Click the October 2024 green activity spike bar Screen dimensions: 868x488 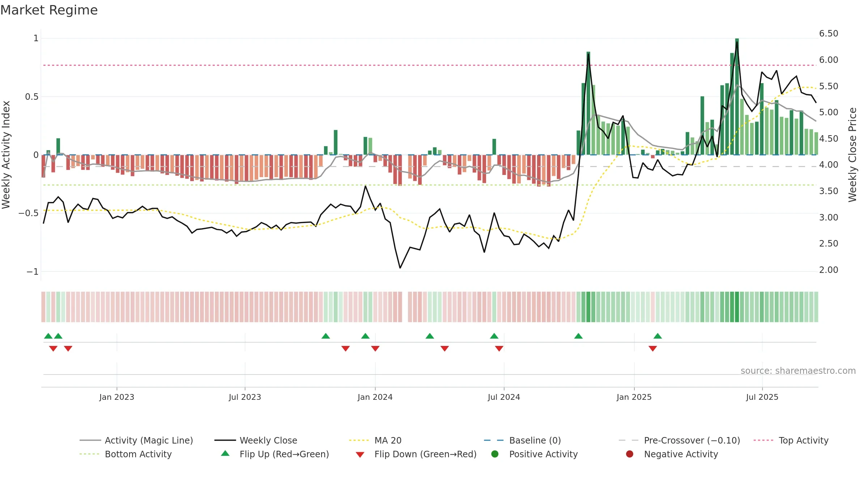pos(588,103)
